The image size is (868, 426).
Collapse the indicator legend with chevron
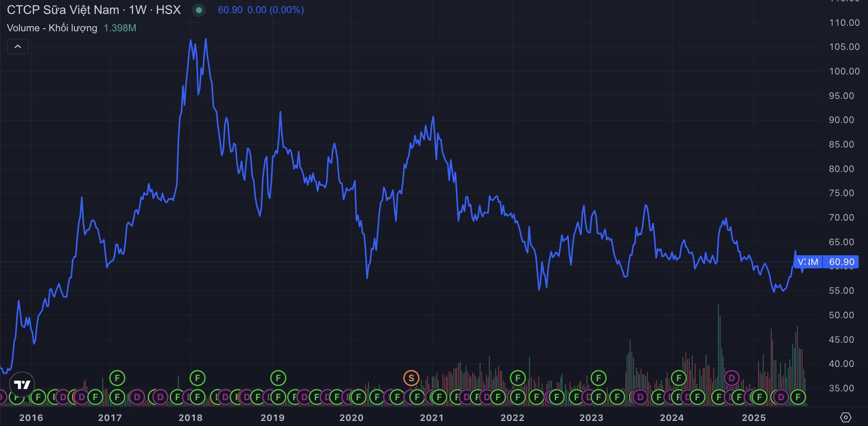click(18, 46)
